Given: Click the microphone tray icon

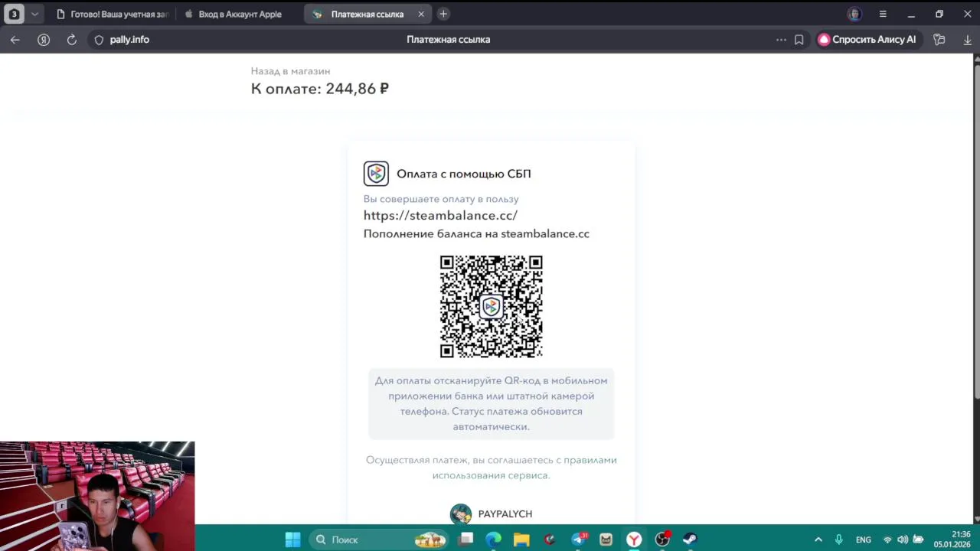Looking at the screenshot, I should click(839, 540).
